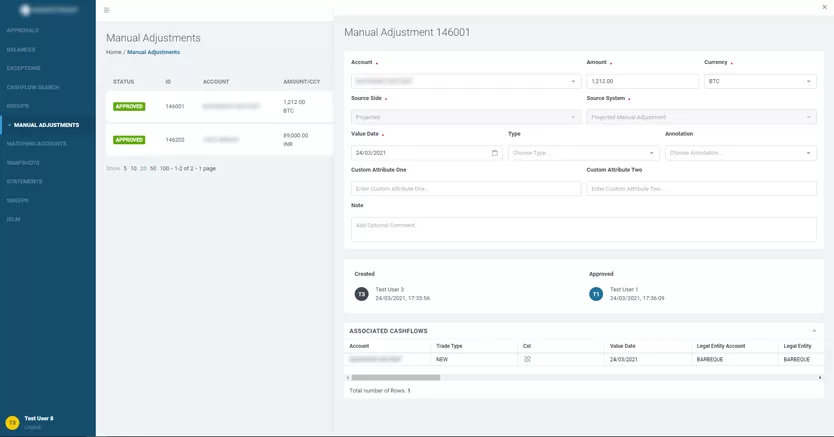Click the Test User 3 creator avatar

(x=361, y=294)
